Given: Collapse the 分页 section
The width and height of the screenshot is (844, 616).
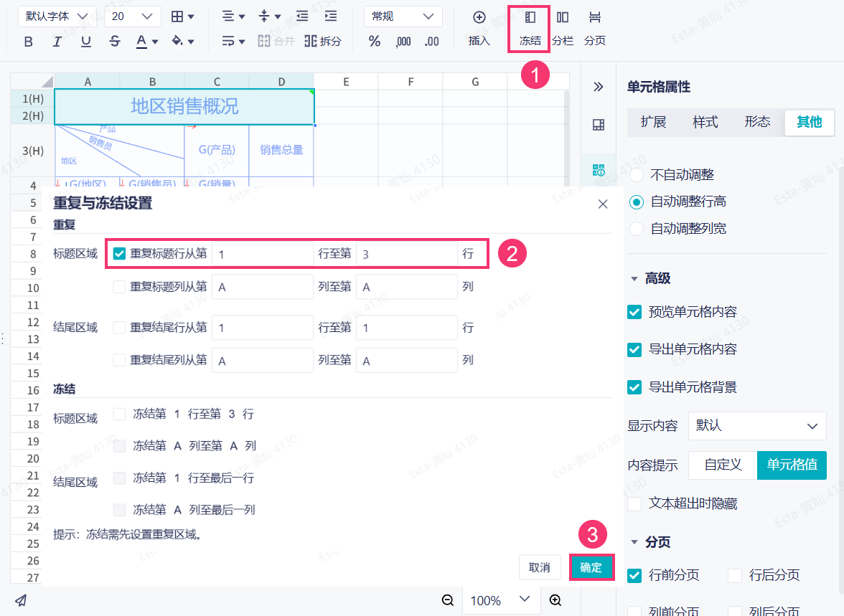Looking at the screenshot, I should pos(634,542).
